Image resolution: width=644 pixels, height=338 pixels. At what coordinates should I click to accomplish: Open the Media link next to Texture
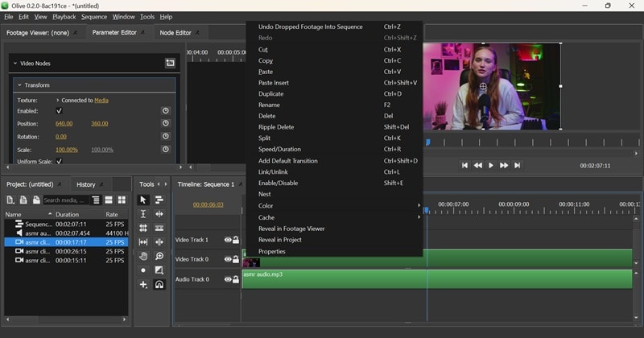tap(101, 101)
